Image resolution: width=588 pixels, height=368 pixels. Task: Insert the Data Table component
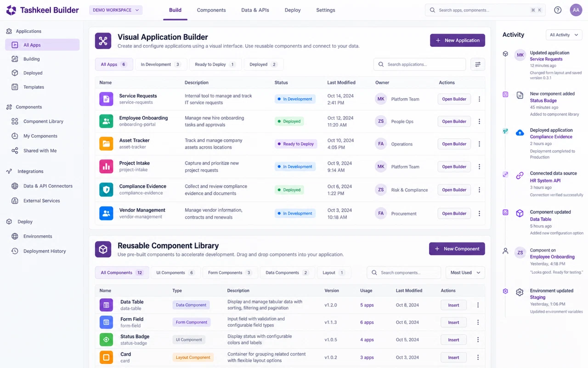tap(453, 305)
